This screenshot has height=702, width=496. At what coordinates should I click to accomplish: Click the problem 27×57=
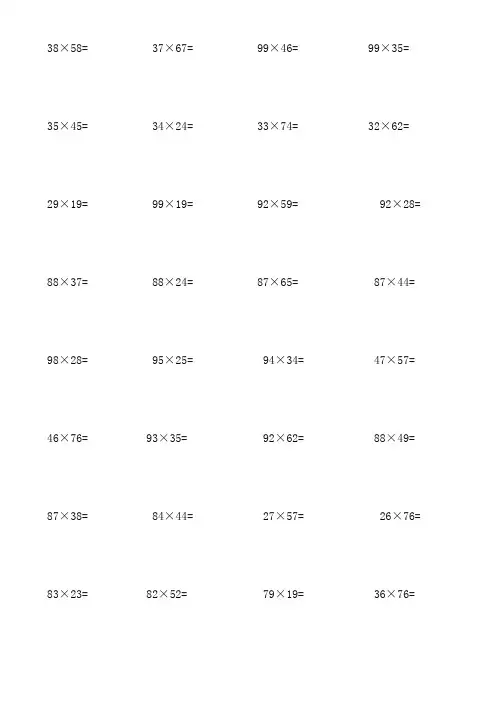tap(283, 516)
